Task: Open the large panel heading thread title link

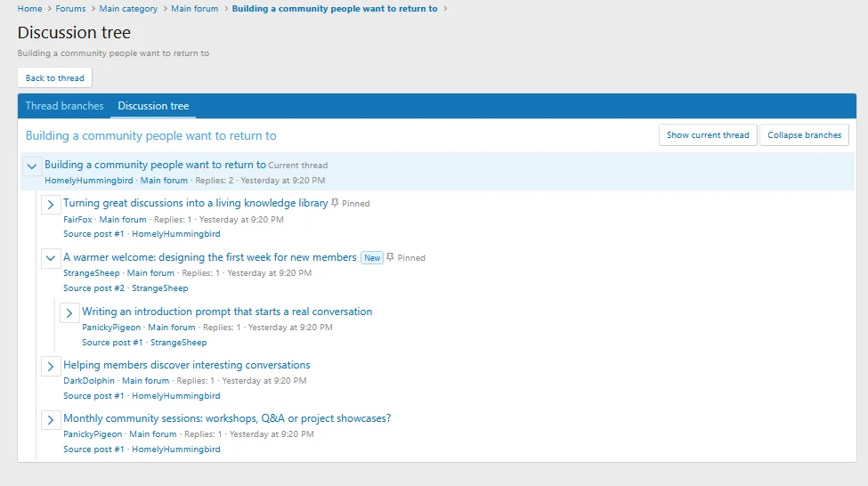Action: pyautogui.click(x=151, y=135)
